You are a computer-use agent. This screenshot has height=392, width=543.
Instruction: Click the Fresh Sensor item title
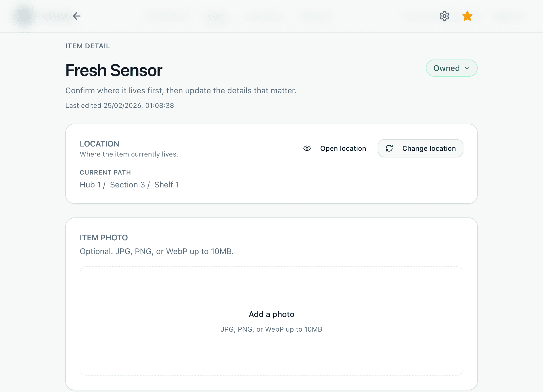click(x=114, y=70)
